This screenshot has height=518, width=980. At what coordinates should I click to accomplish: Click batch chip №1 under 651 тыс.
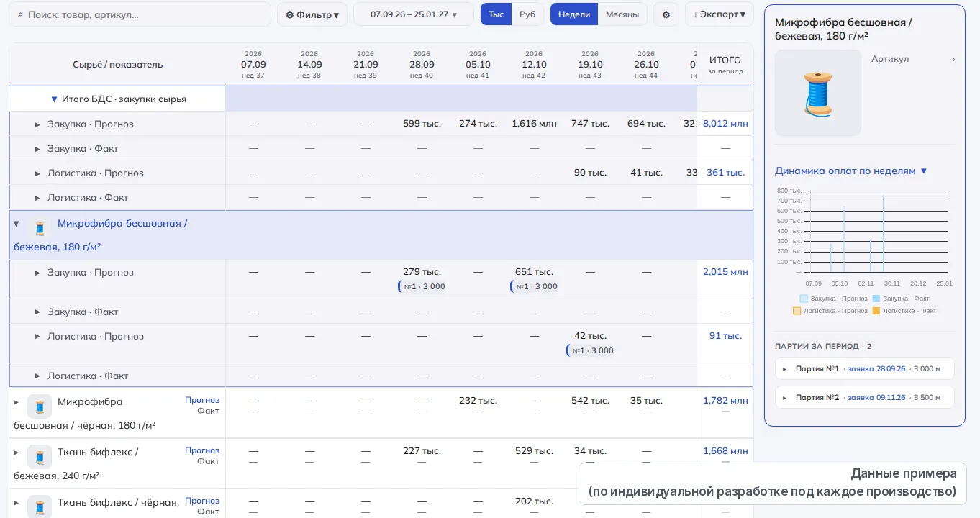pos(535,286)
